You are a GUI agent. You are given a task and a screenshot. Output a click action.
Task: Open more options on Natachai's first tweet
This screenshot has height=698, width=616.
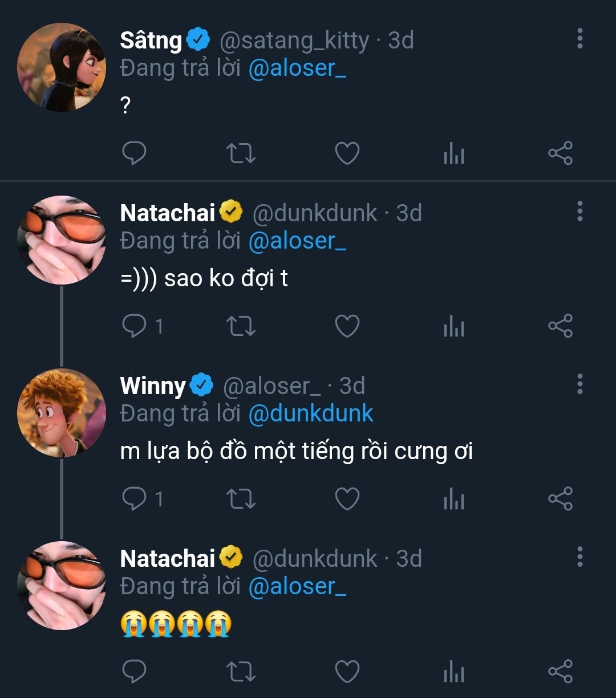coord(579,212)
